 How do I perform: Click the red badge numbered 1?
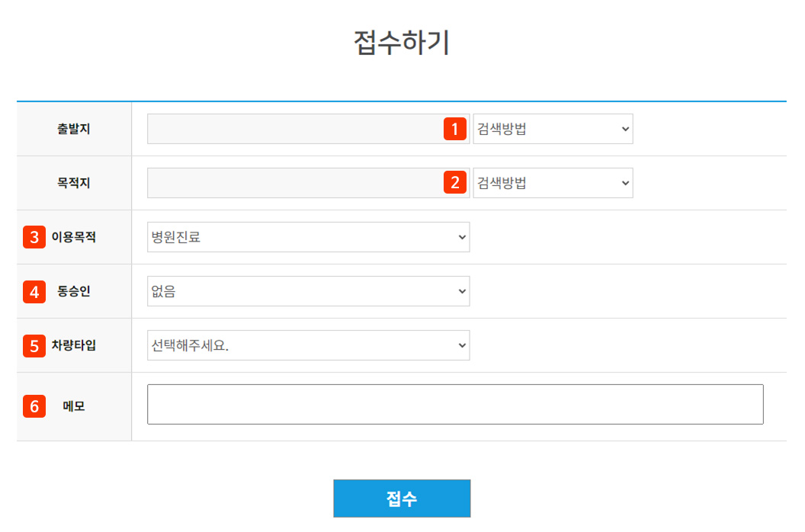454,129
